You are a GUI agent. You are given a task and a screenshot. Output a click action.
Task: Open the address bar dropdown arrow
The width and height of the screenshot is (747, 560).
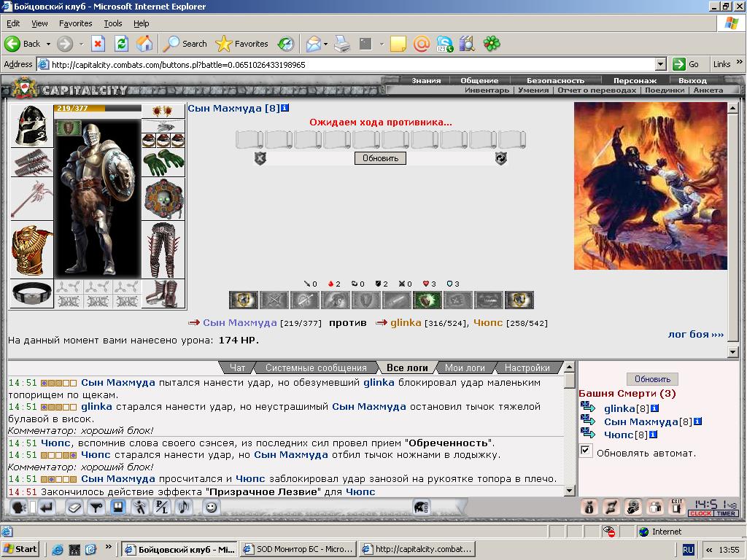click(660, 64)
